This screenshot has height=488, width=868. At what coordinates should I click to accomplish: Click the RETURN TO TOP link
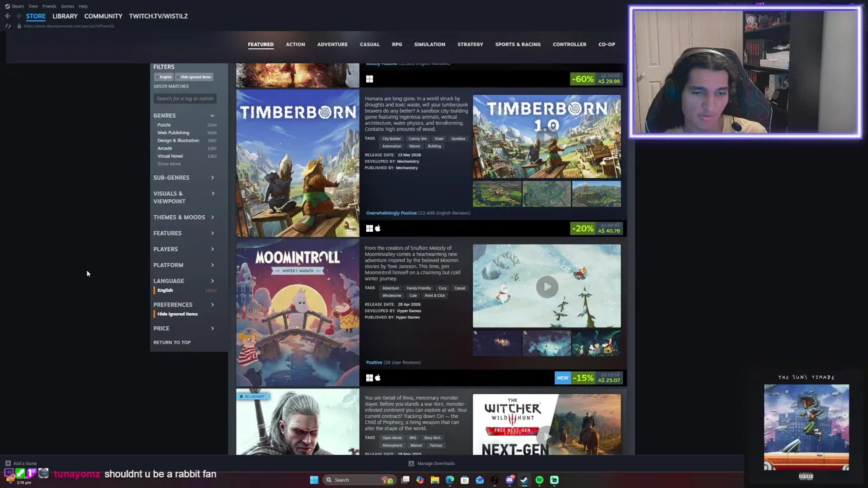click(x=172, y=342)
